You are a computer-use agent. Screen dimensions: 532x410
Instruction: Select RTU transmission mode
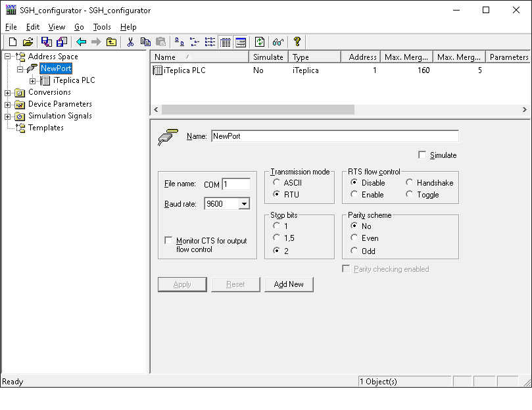pos(276,194)
